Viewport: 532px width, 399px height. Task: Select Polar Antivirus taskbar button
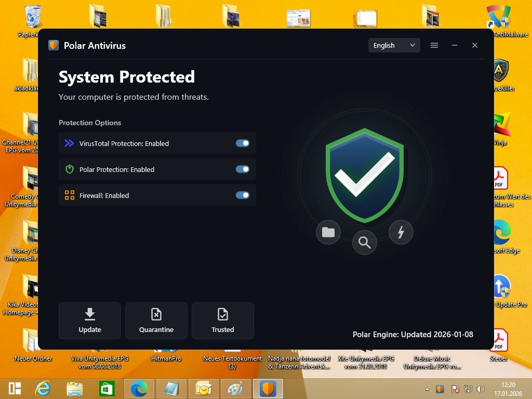pos(268,389)
